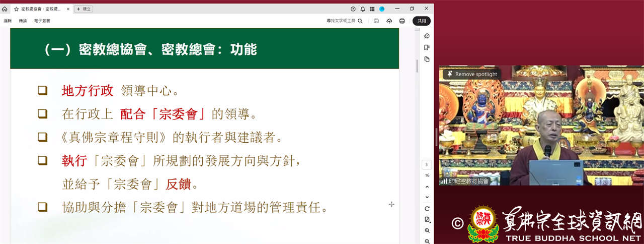Close the 密教總協會 document tab
This screenshot has width=644, height=244.
pos(68,9)
